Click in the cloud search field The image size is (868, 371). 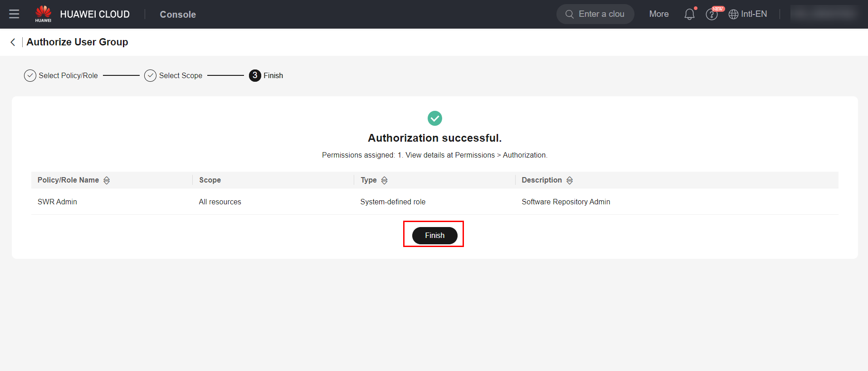click(x=601, y=14)
